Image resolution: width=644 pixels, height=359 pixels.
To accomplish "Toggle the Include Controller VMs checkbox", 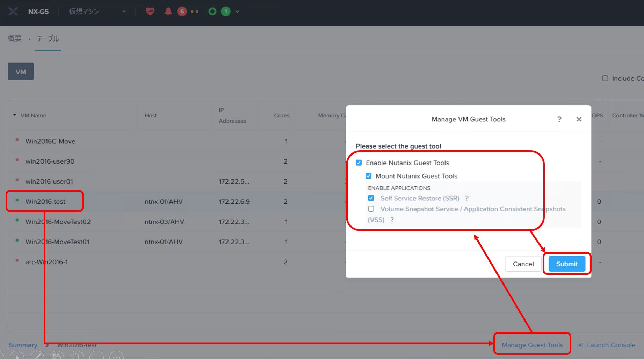I will click(605, 78).
